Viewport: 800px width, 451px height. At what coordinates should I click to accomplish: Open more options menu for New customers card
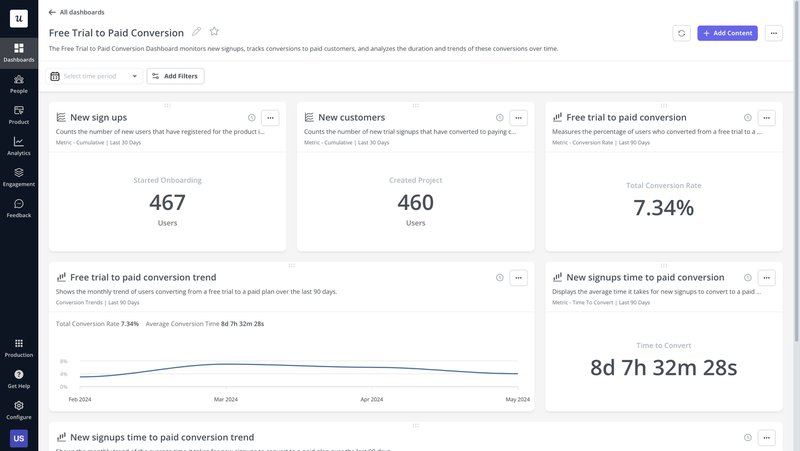tap(518, 117)
